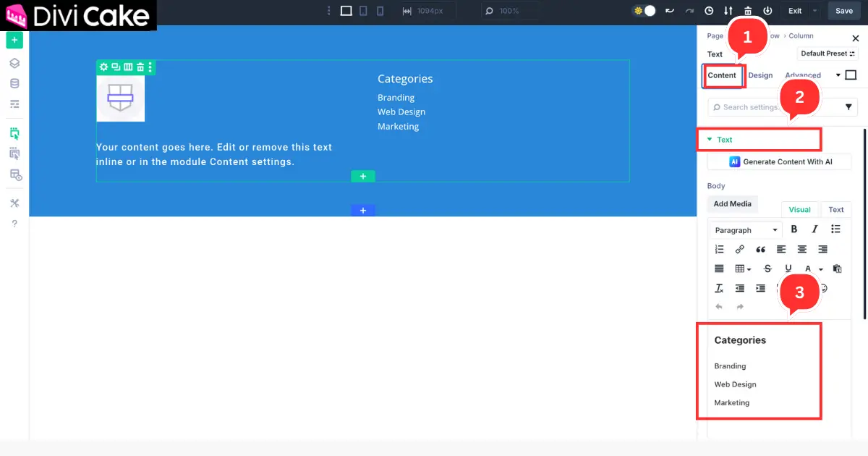Click Generate Content With AI button
The image size is (868, 456).
click(780, 161)
